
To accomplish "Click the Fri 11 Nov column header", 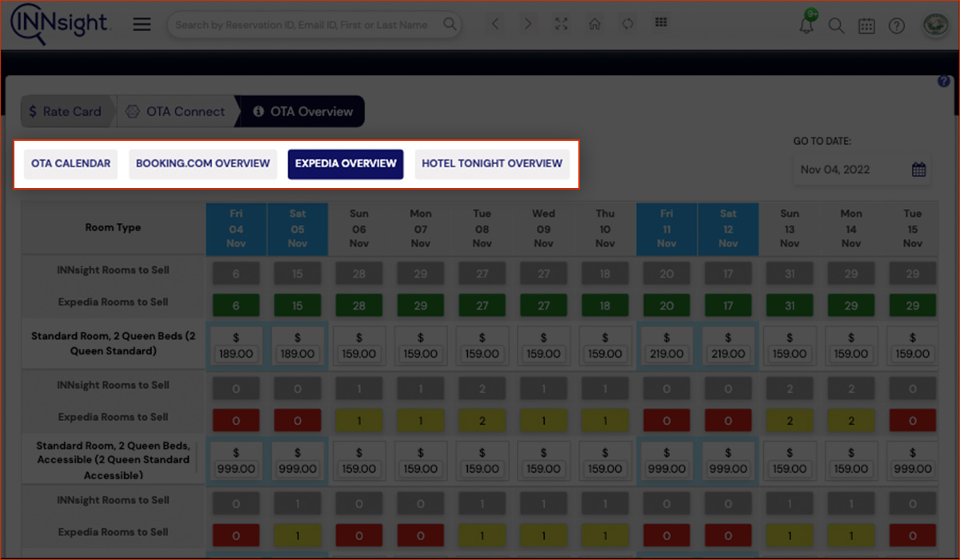I will 667,228.
